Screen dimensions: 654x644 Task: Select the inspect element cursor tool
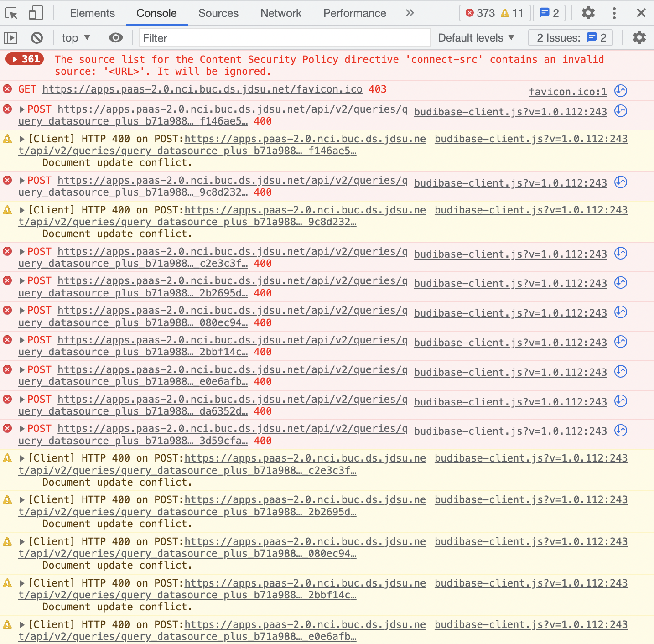[x=12, y=13]
